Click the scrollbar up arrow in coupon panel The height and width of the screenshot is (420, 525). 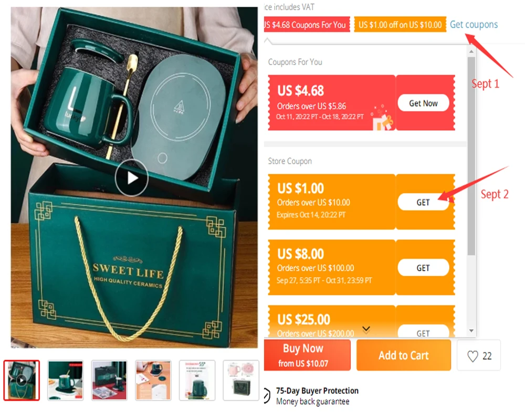[x=471, y=51]
